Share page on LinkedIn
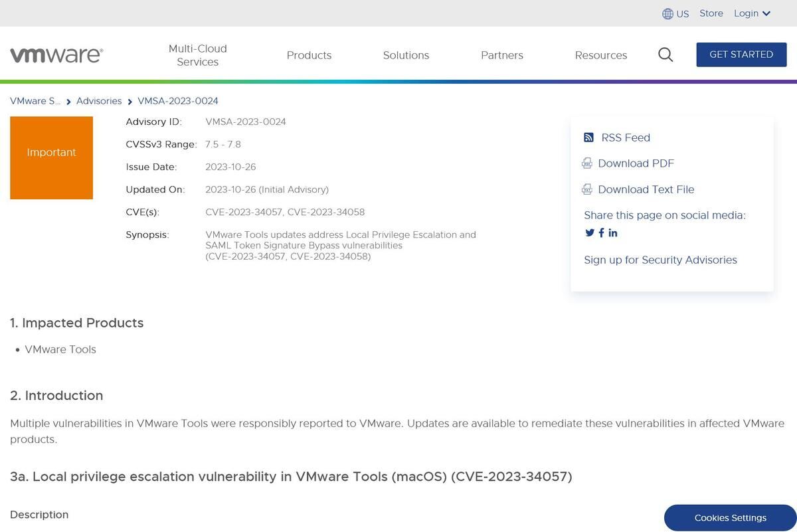 pos(613,232)
